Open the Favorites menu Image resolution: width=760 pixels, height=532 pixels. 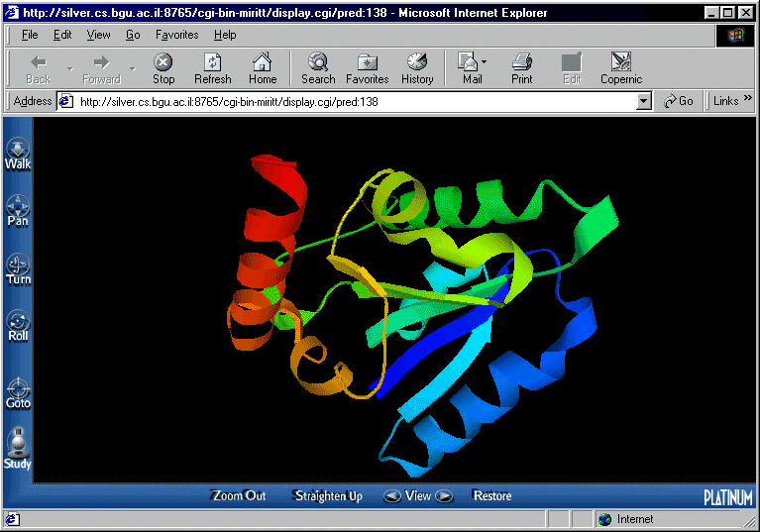[x=176, y=35]
